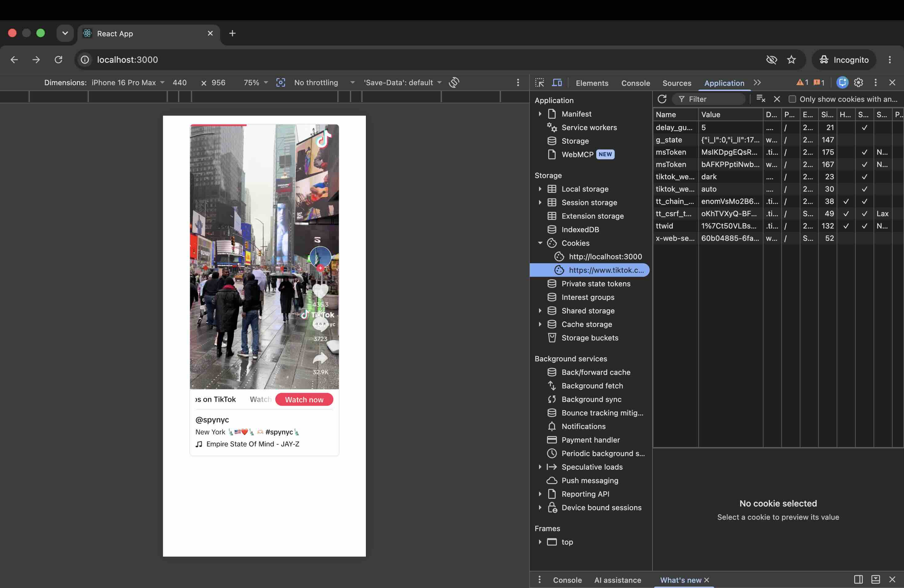Click the viewport width field 440
Viewport: 904px width, 588px height.
tap(179, 82)
